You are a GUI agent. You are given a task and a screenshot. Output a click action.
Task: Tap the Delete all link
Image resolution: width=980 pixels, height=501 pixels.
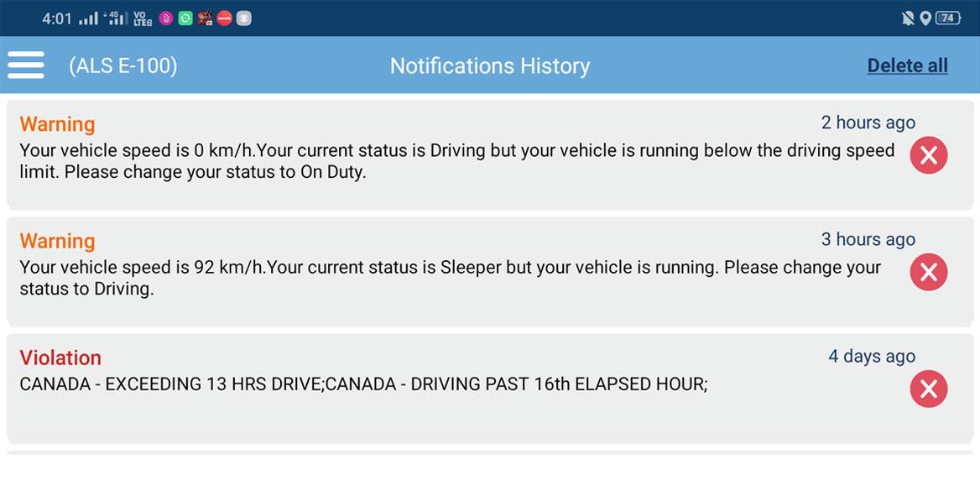click(x=907, y=65)
